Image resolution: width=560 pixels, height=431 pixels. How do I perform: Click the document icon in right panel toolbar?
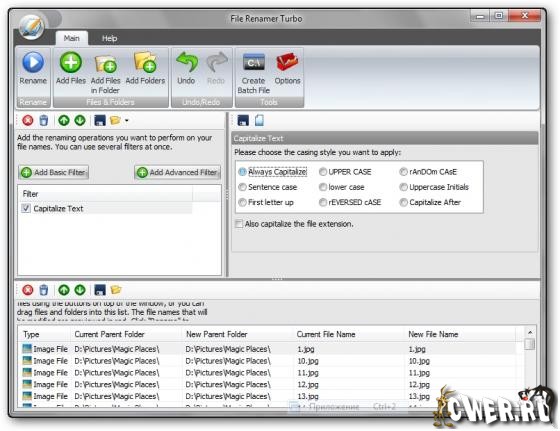pyautogui.click(x=259, y=120)
